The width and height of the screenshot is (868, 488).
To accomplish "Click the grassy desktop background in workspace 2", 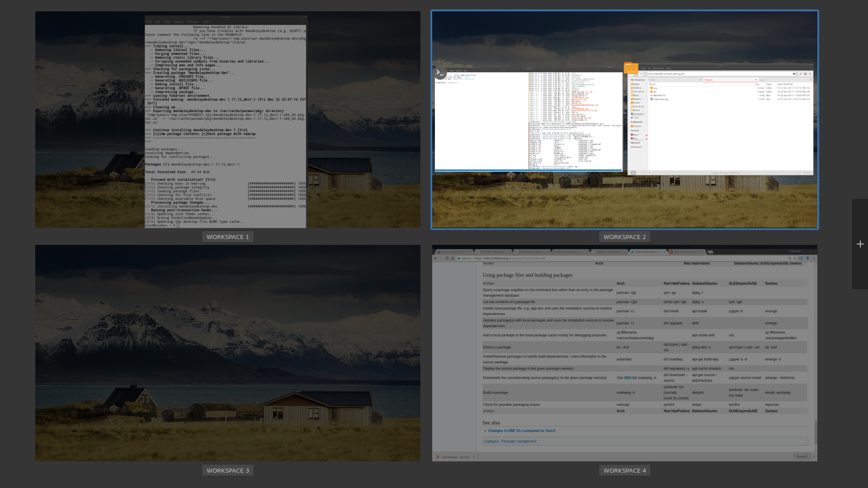I will (624, 208).
